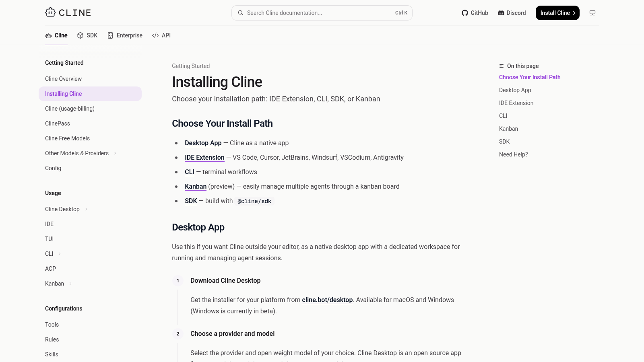Open IDE page under Usage

90,224
